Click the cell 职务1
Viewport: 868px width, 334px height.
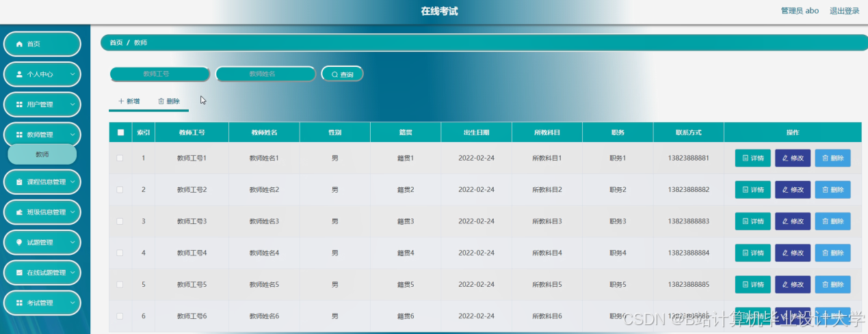pos(618,158)
